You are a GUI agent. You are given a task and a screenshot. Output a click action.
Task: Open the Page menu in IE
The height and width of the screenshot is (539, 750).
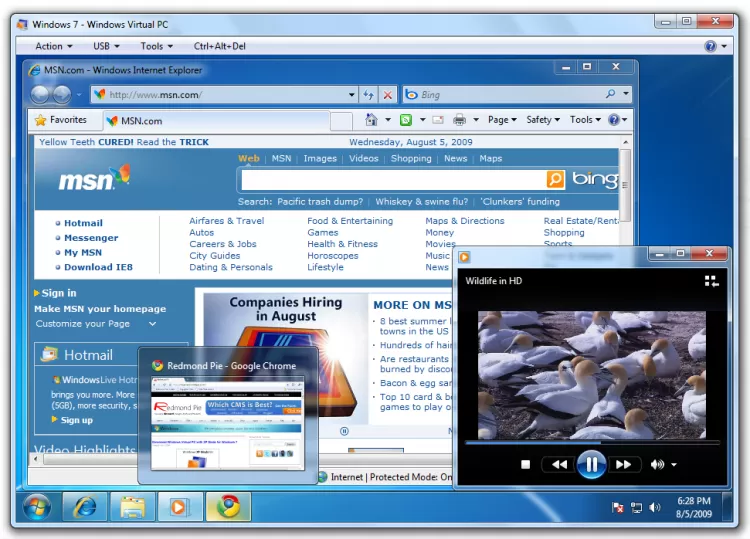502,120
